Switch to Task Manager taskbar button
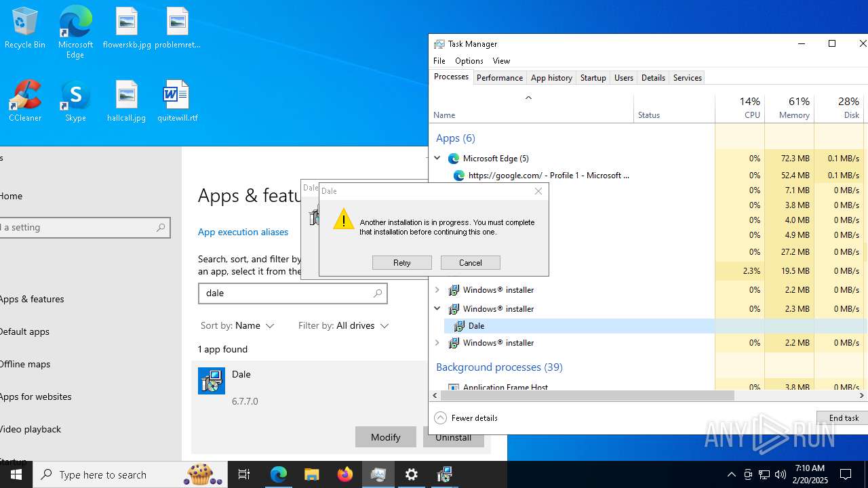 (378, 474)
